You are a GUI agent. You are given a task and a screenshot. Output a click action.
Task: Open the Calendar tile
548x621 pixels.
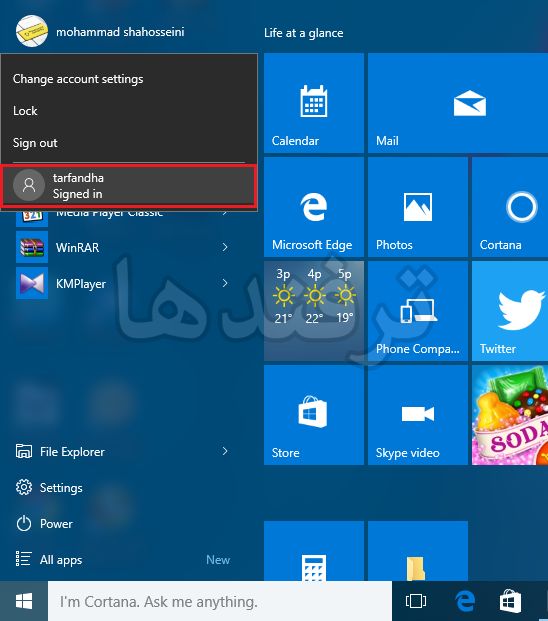[314, 103]
